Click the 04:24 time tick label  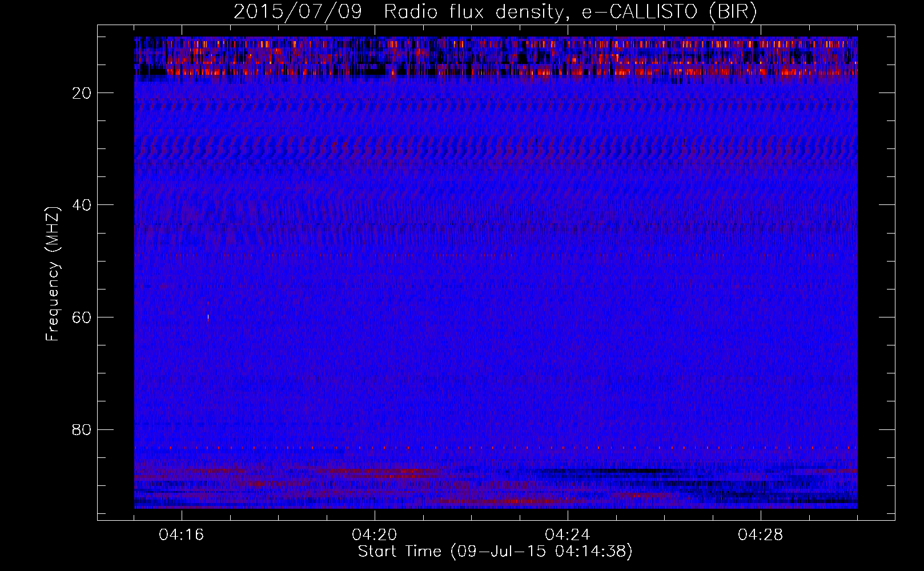pyautogui.click(x=568, y=535)
